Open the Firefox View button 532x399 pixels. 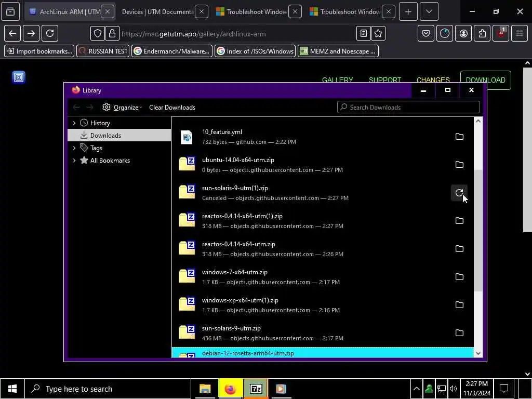(x=10, y=11)
